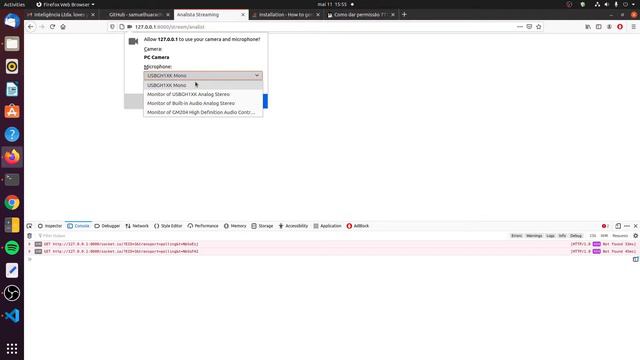The height and width of the screenshot is (360, 640).
Task: Expand second socket.io GET error row
Action: coord(29,251)
